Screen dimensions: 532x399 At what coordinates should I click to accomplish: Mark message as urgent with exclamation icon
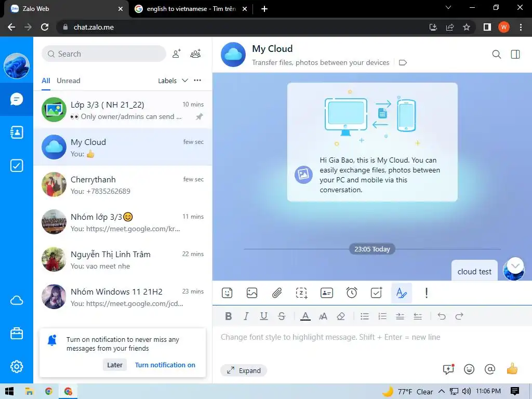click(x=427, y=293)
